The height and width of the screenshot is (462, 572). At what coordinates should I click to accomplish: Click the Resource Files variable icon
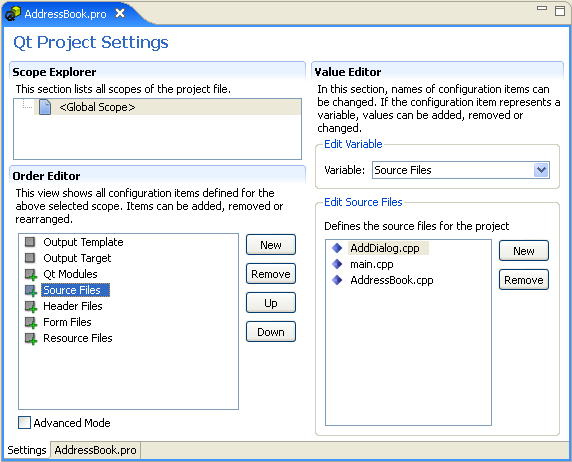coord(31,339)
